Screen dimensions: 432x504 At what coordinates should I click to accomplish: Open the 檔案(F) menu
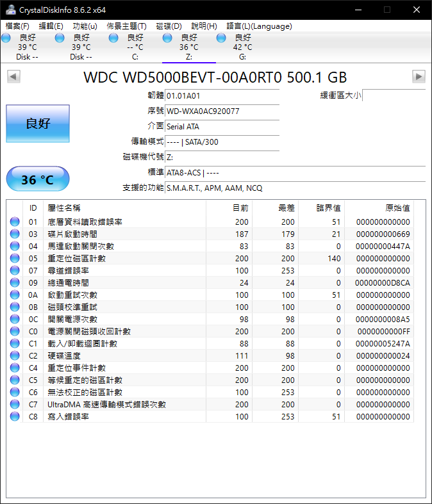[x=17, y=26]
